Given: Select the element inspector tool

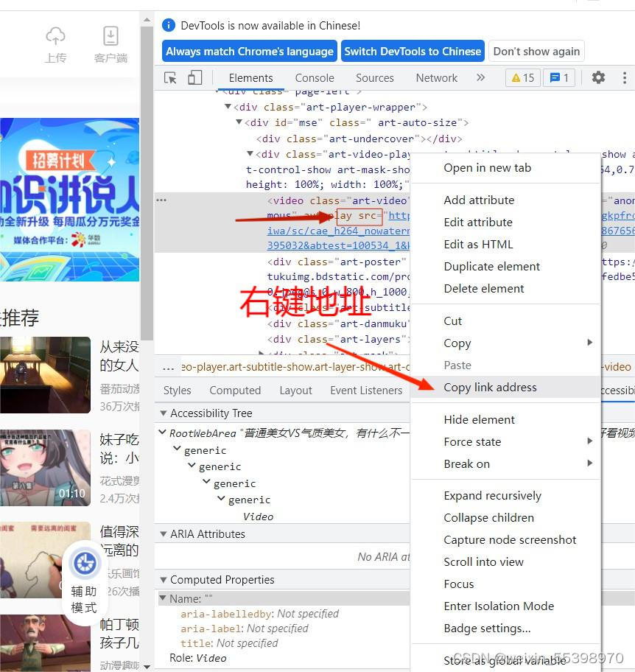Looking at the screenshot, I should [x=169, y=77].
